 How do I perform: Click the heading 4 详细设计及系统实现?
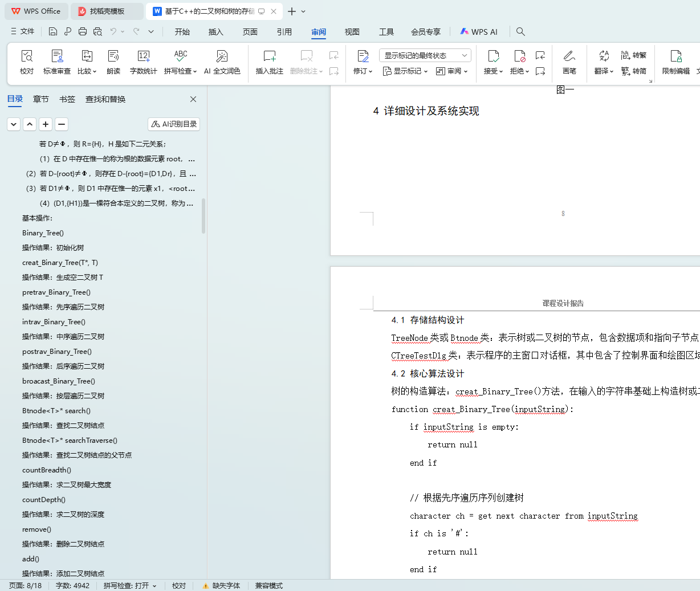click(426, 111)
